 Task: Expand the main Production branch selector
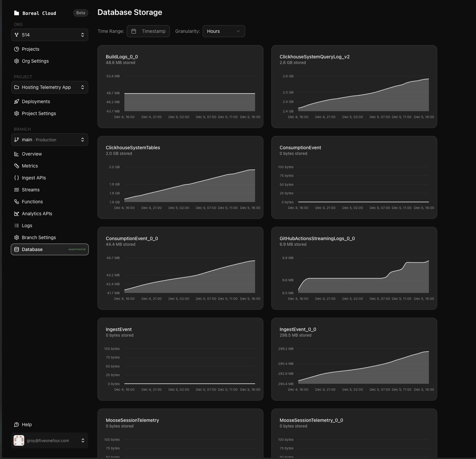pos(50,140)
